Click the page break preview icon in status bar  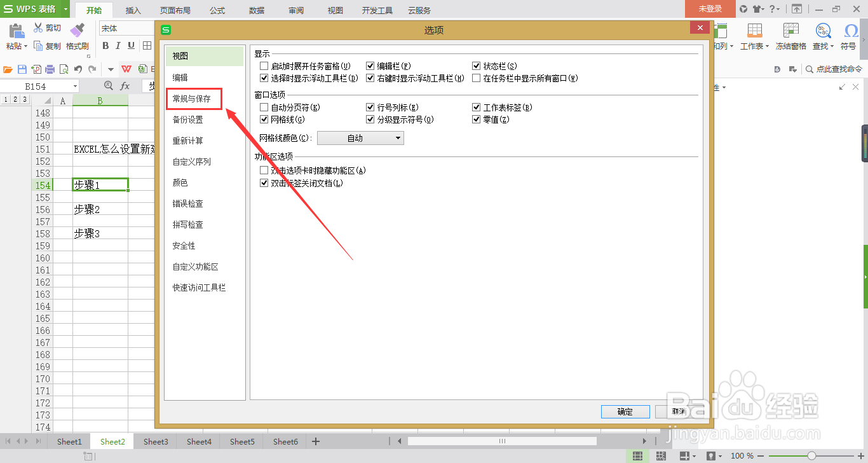coord(660,455)
